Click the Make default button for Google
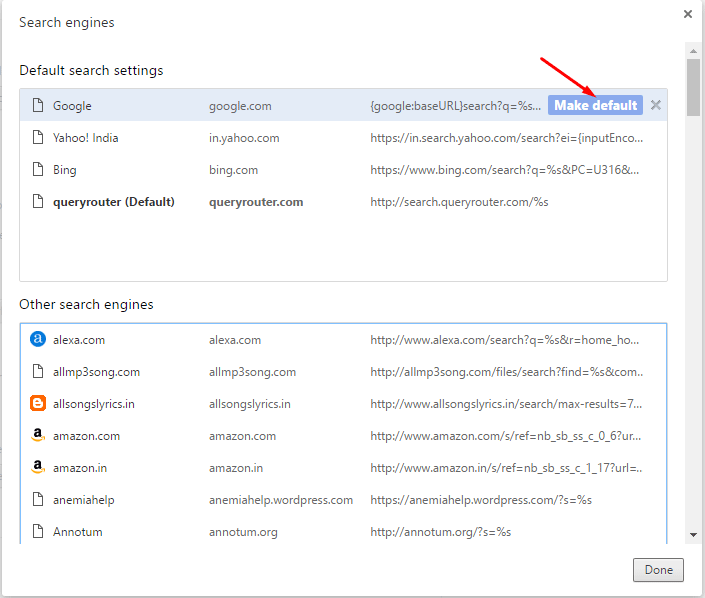Image resolution: width=705 pixels, height=598 pixels. tap(595, 105)
